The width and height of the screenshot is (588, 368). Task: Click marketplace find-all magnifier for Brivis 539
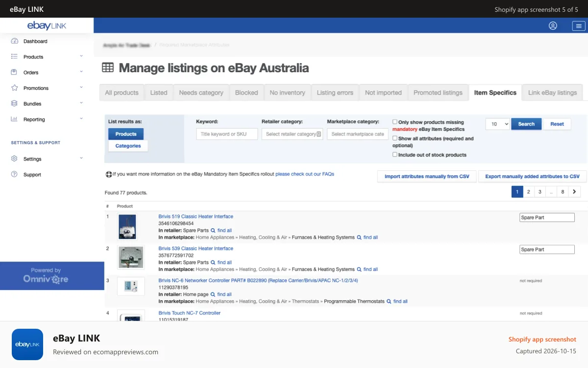tap(359, 269)
